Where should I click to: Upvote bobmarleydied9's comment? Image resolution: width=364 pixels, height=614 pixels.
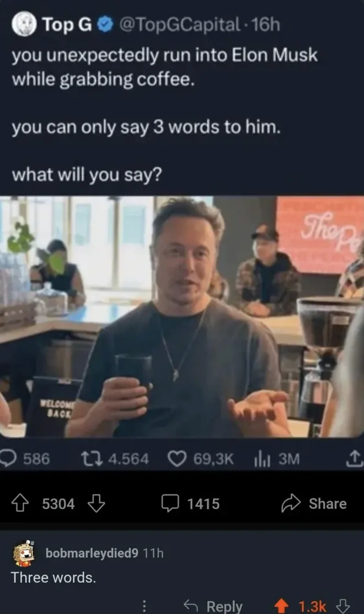pyautogui.click(x=282, y=606)
